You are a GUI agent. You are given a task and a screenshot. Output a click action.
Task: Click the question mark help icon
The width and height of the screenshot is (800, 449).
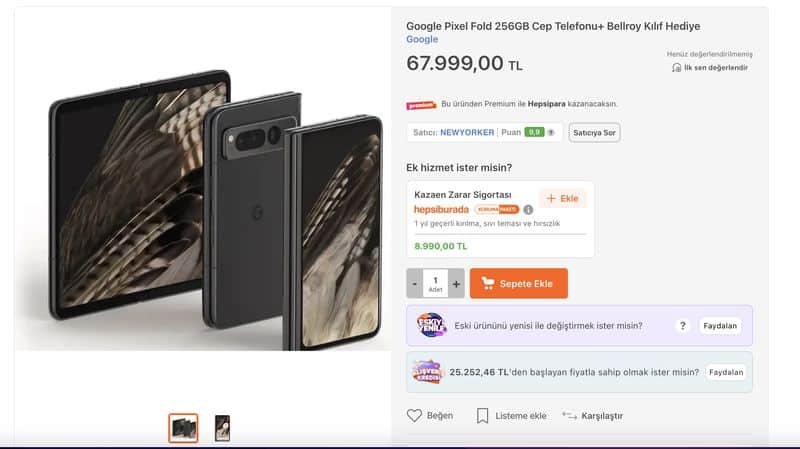(683, 326)
